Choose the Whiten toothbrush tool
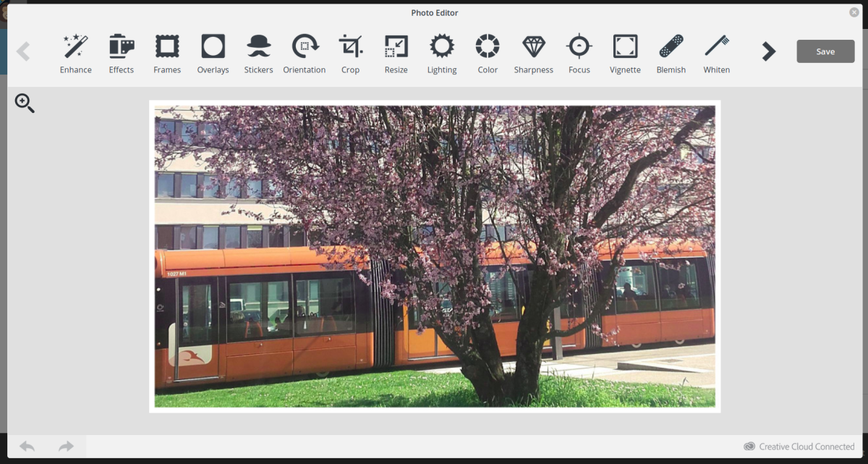868x464 pixels. 717,54
